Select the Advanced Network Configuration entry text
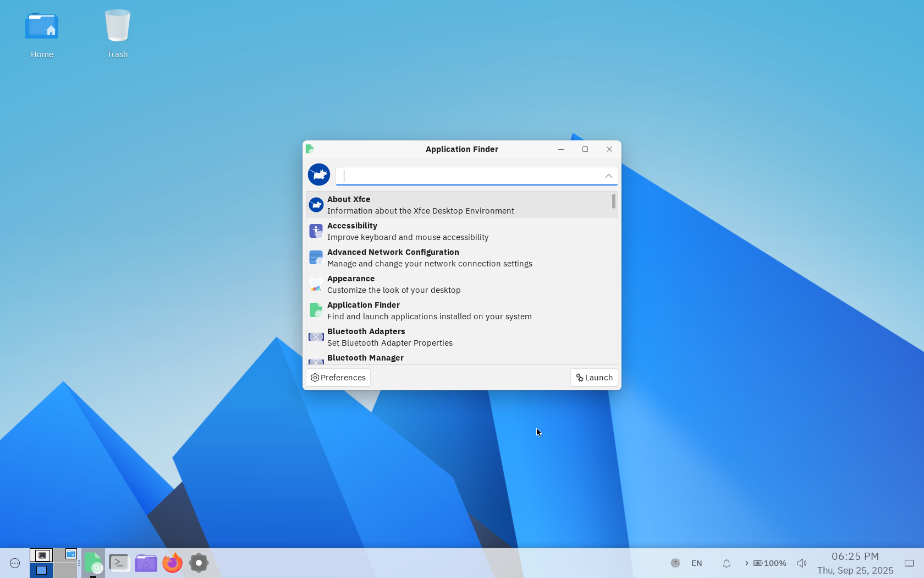 click(x=430, y=258)
